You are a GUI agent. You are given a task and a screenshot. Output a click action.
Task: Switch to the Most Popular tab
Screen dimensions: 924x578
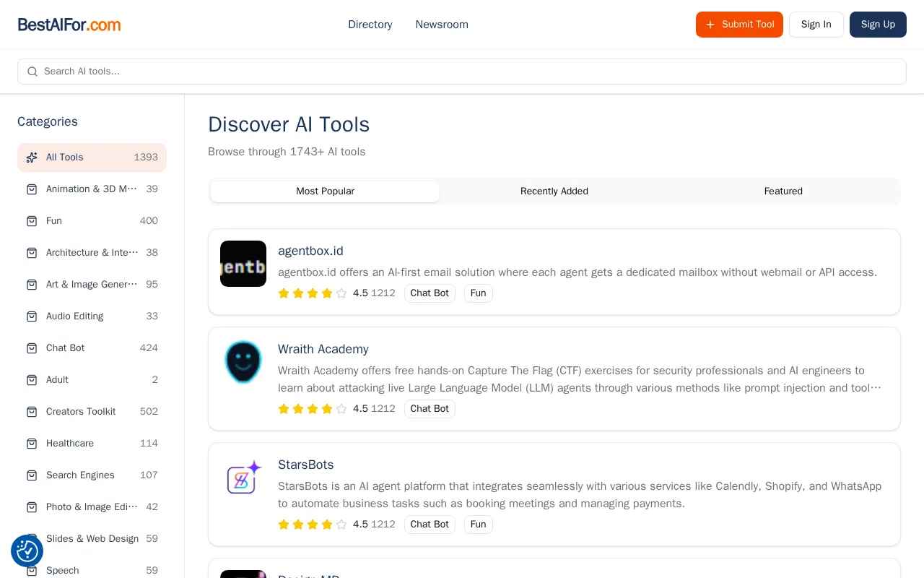point(325,191)
